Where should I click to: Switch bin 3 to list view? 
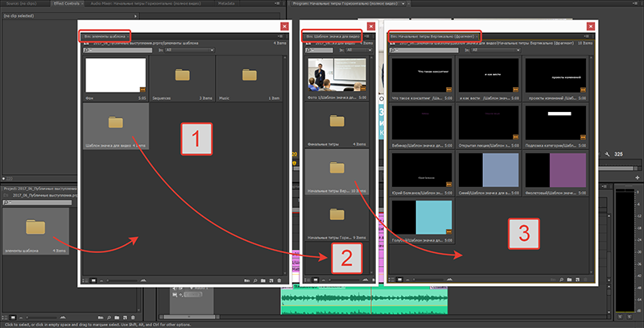(x=390, y=279)
